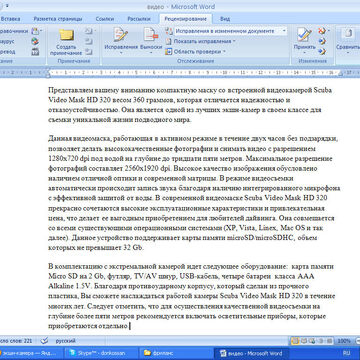This screenshot has height=360, width=360.
Task: Click the 100% zoom level button
Action: pos(344,341)
